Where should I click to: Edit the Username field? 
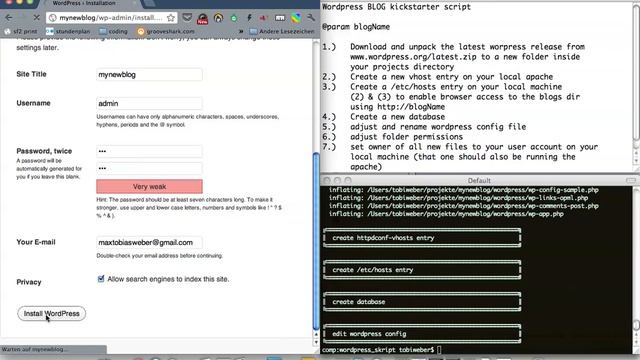pyautogui.click(x=149, y=104)
